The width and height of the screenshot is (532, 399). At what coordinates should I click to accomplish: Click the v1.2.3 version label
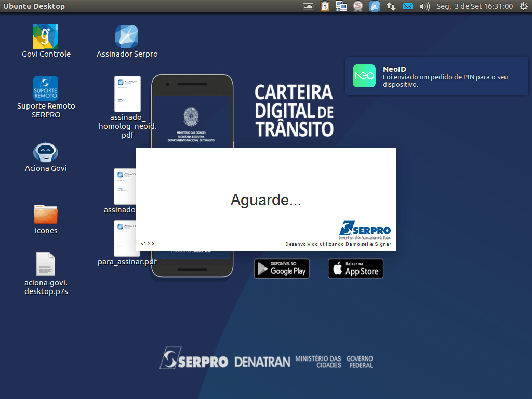(148, 244)
